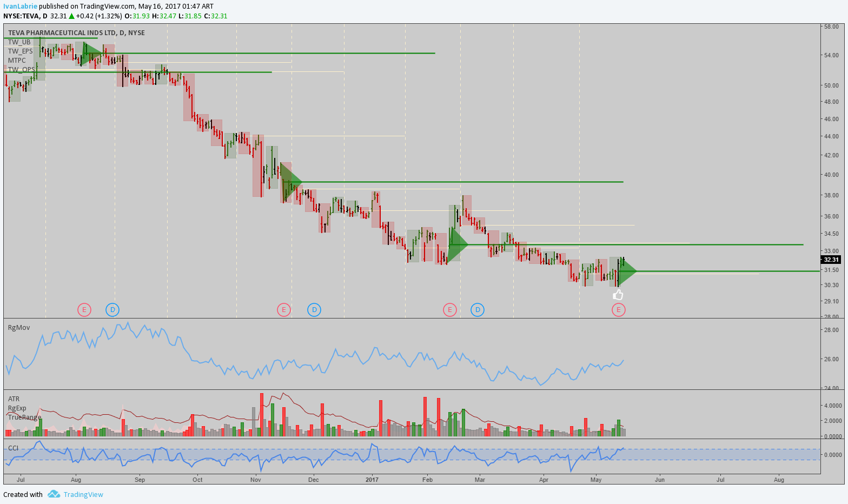Click the 2017 label on the time axis
The image size is (848, 504).
tap(372, 480)
